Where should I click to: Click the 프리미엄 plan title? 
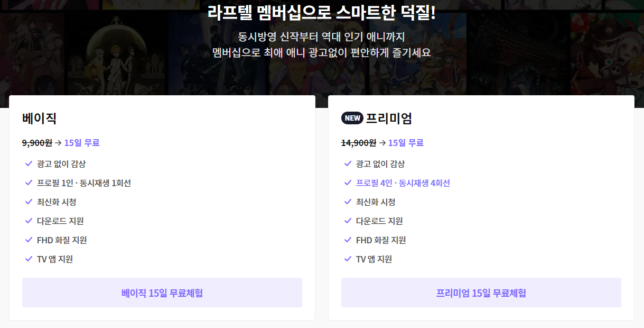(389, 118)
